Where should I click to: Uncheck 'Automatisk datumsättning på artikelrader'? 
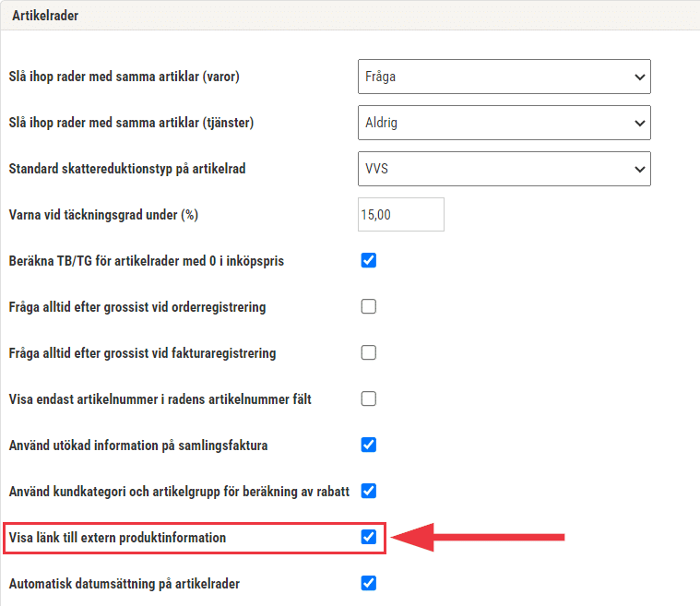(369, 583)
